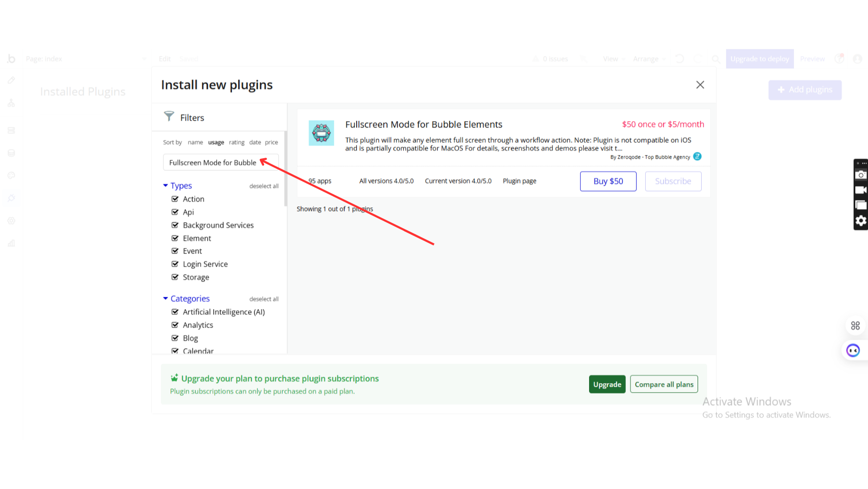
Task: Click the Fullscreen Mode plugin thumbnail icon
Action: (321, 133)
